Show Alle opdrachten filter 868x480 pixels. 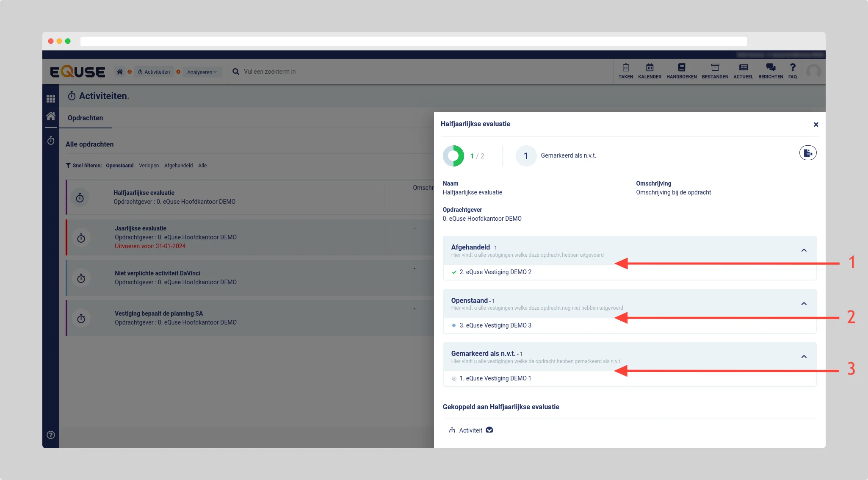[x=202, y=166]
